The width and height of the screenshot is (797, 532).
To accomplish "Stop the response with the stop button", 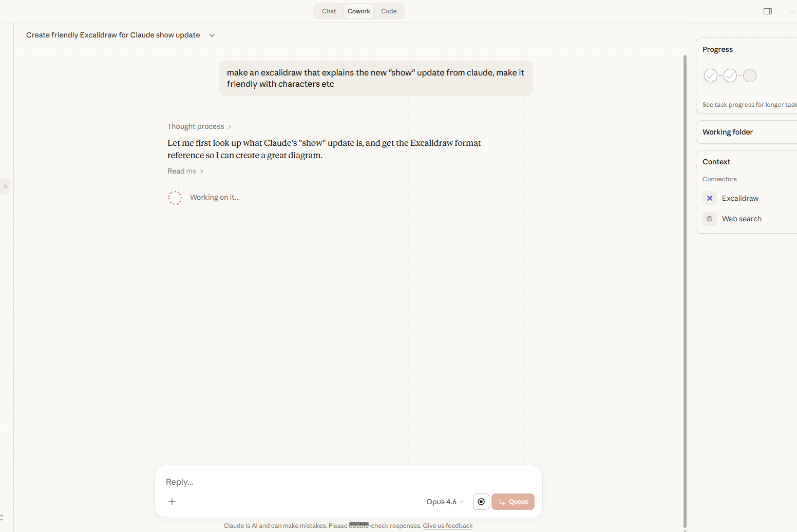I will point(481,502).
